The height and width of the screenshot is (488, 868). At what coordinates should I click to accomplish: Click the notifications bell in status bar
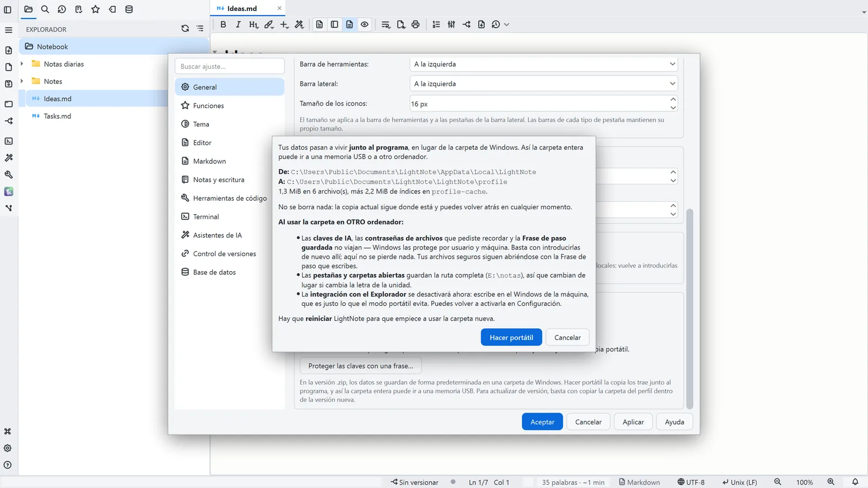click(855, 482)
